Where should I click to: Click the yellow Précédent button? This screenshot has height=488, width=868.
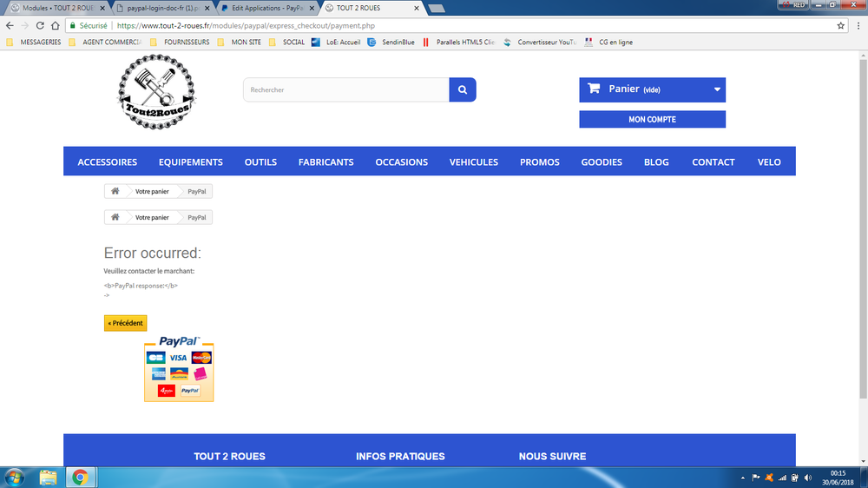(x=126, y=323)
